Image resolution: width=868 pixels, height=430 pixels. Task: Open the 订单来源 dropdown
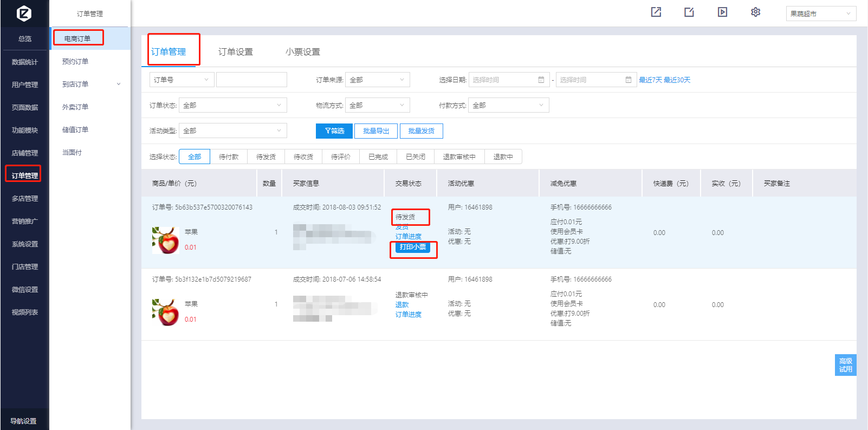click(378, 80)
